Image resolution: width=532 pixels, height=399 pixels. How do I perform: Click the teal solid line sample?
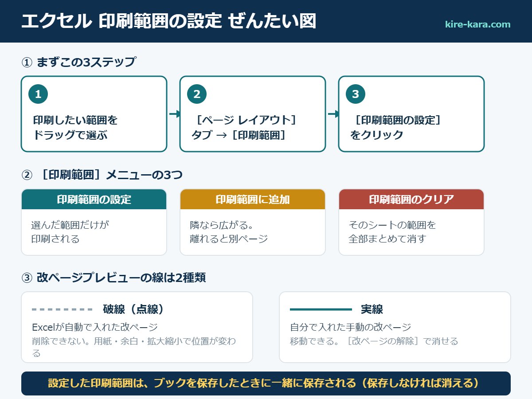321,309
